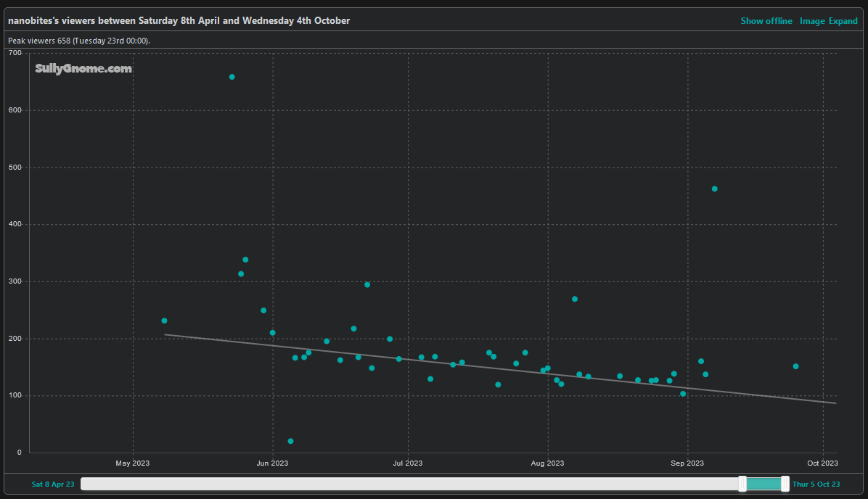
Task: Select the September outlier point near 460
Action: 714,189
